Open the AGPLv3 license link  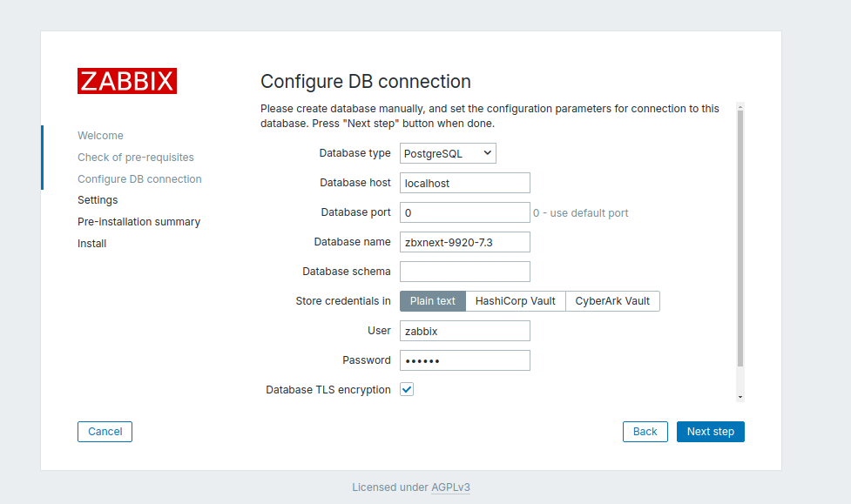pos(450,487)
